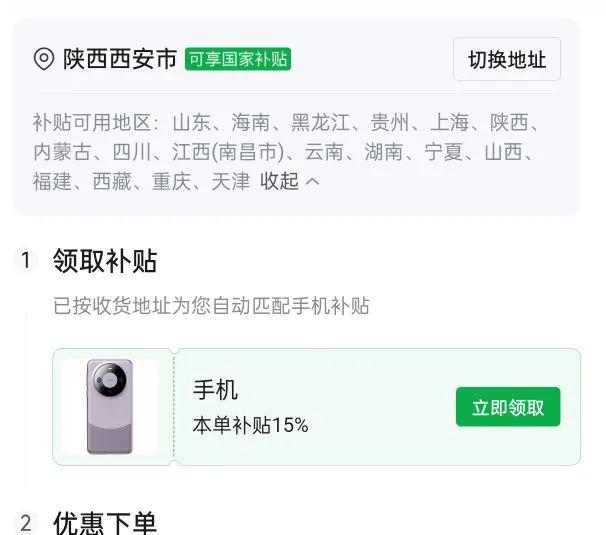Click the 手机 coupon title
Screen dimensions: 606x535
pos(215,390)
